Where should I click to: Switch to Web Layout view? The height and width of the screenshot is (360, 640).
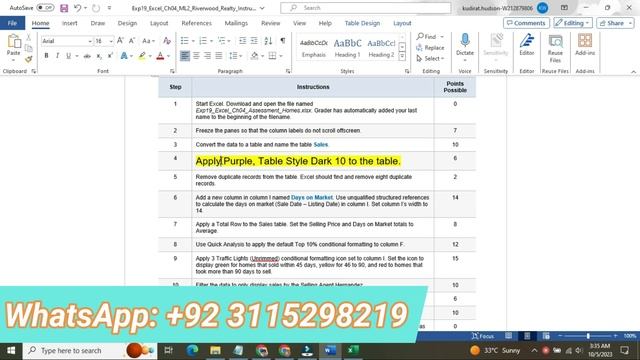pyautogui.click(x=546, y=336)
